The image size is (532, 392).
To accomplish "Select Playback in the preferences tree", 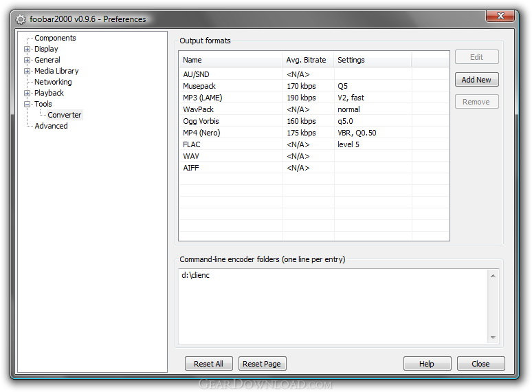I will point(49,93).
